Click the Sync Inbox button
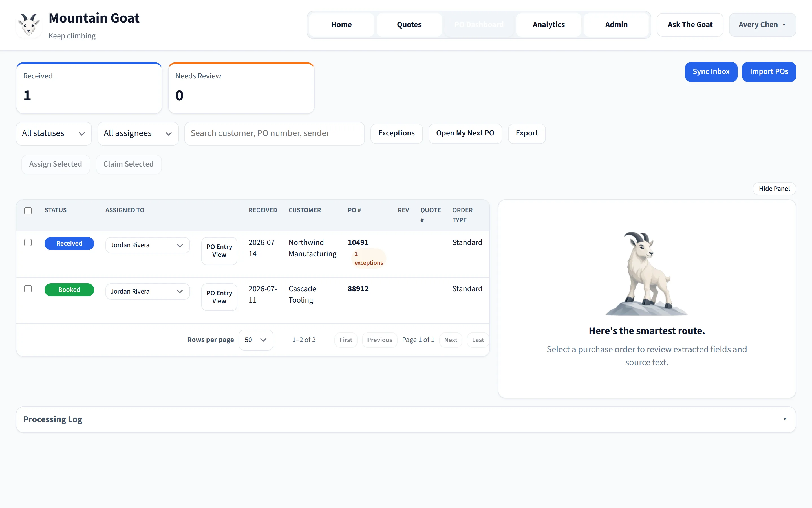The image size is (812, 508). tap(711, 72)
